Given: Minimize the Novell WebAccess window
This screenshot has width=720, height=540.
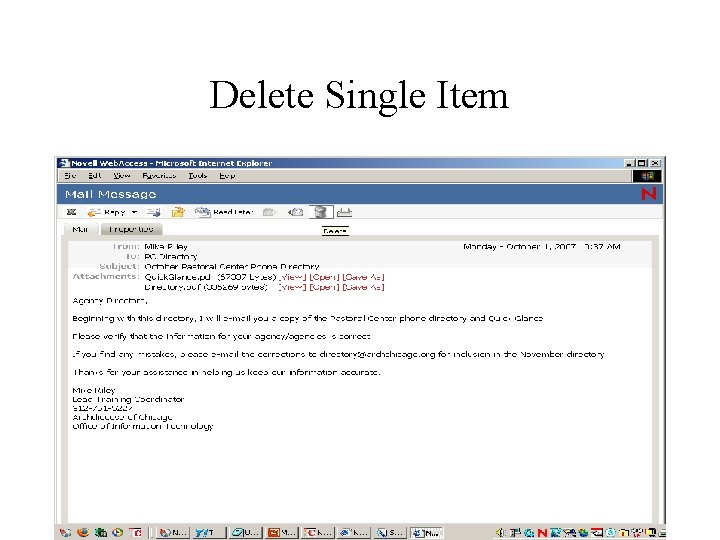Looking at the screenshot, I should pyautogui.click(x=630, y=163).
